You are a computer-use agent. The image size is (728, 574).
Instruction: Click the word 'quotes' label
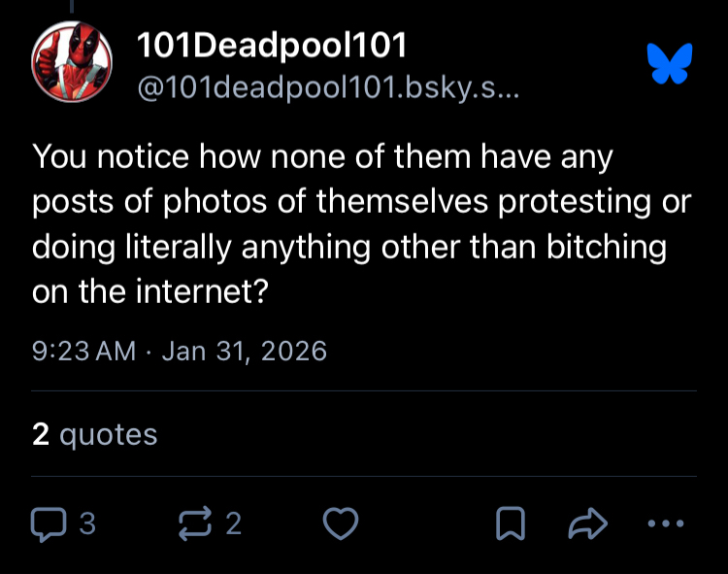tap(108, 434)
